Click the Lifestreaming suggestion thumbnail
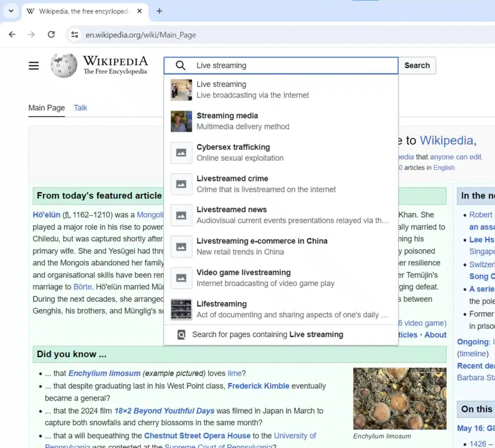Image resolution: width=495 pixels, height=448 pixels. [x=181, y=309]
